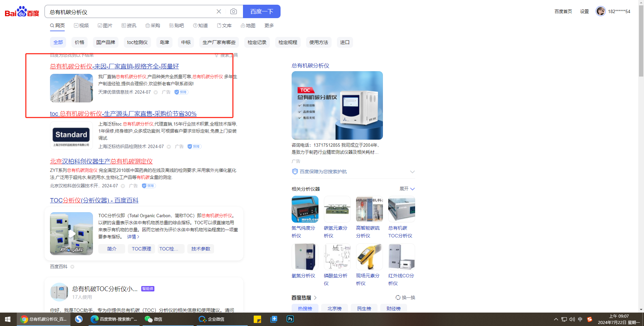Click the TOC 总有机碳分析仪 ad image
The width and height of the screenshot is (644, 326).
(x=337, y=105)
